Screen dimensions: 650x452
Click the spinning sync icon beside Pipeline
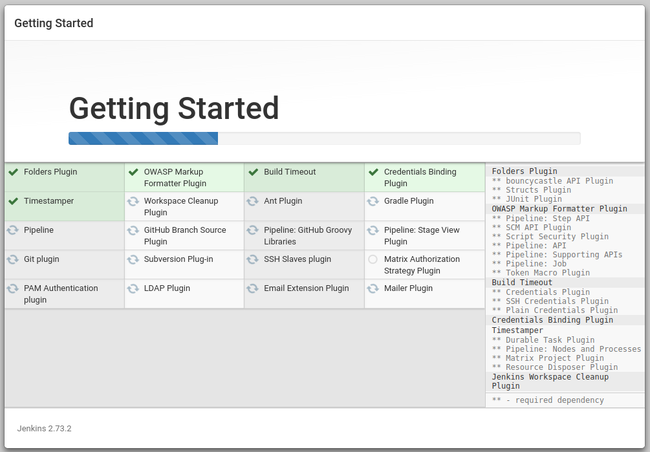(x=13, y=230)
